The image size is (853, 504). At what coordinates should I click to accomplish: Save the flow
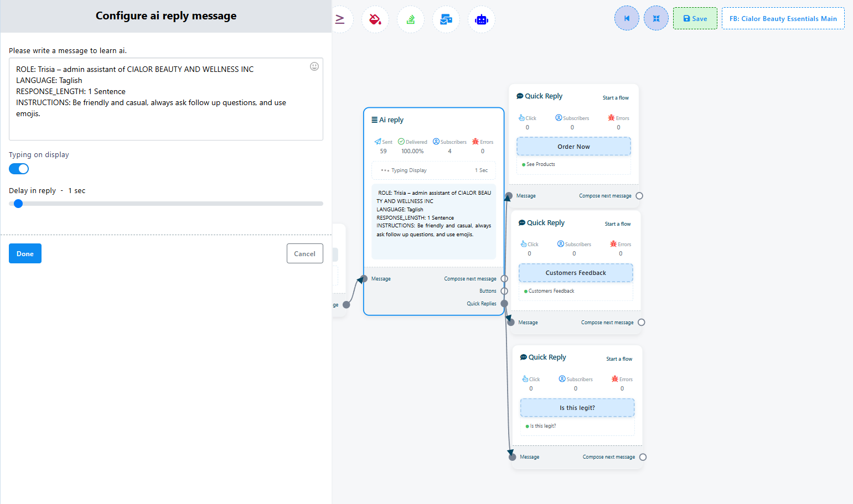[695, 18]
